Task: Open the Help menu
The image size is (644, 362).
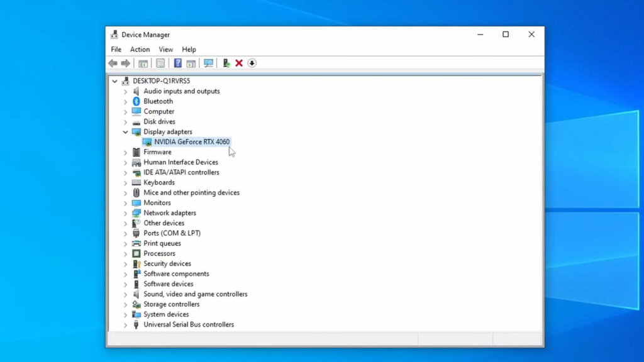Action: tap(189, 49)
